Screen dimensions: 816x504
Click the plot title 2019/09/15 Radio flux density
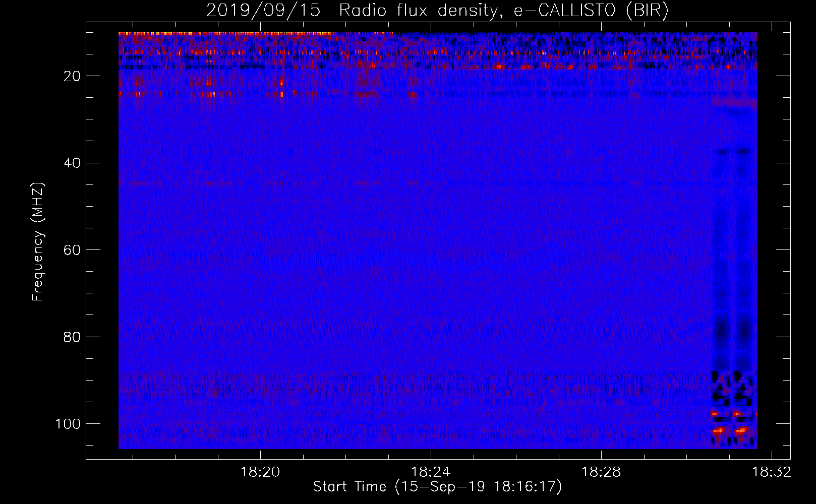pos(438,11)
